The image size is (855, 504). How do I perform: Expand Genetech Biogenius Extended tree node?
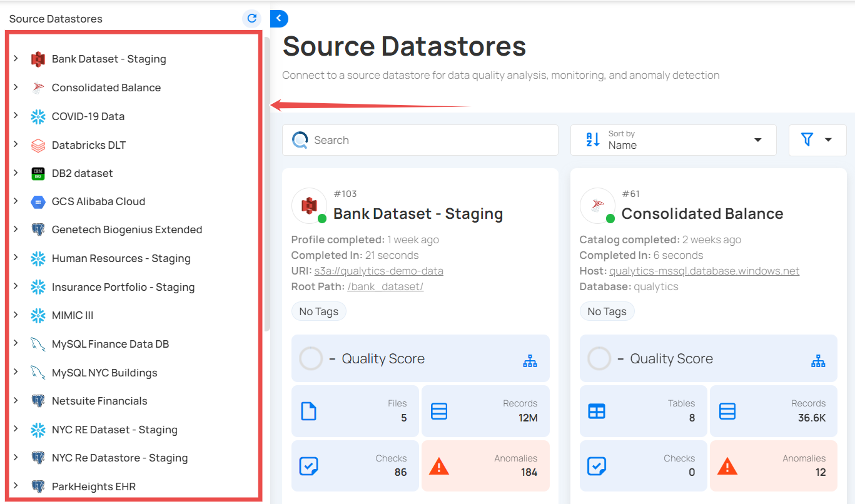[x=16, y=229]
